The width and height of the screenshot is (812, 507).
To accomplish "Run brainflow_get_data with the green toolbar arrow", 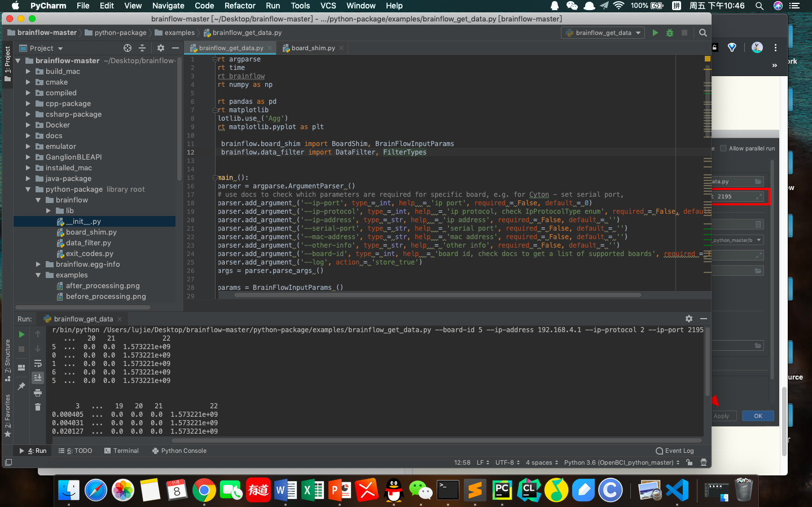I will tap(655, 33).
